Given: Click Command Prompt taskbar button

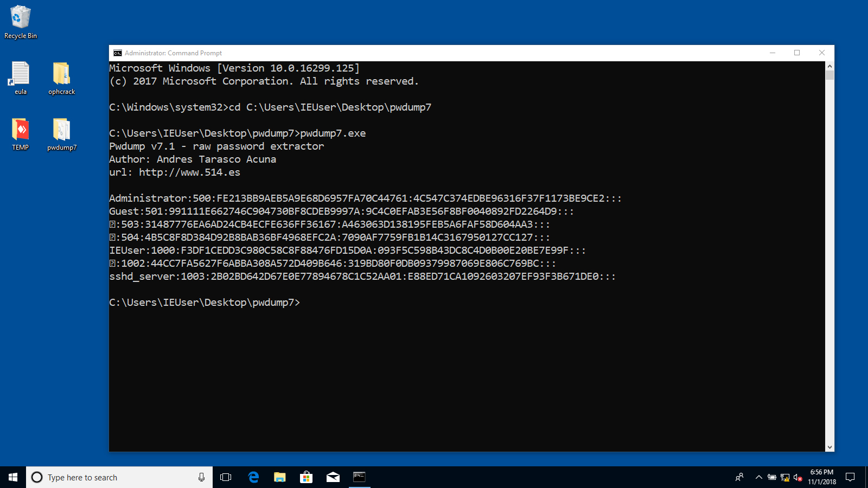Looking at the screenshot, I should point(360,477).
